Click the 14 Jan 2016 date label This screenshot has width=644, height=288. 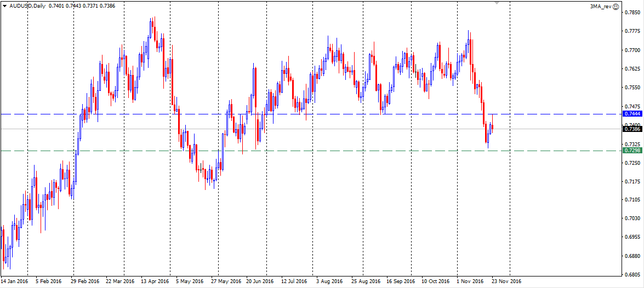[14, 281]
